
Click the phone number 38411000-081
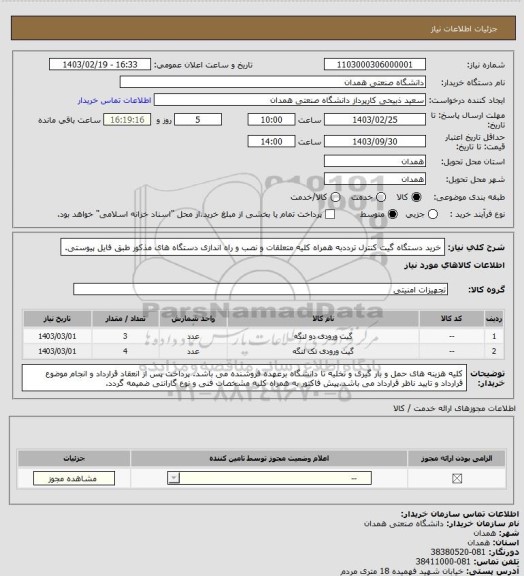[x=443, y=562]
